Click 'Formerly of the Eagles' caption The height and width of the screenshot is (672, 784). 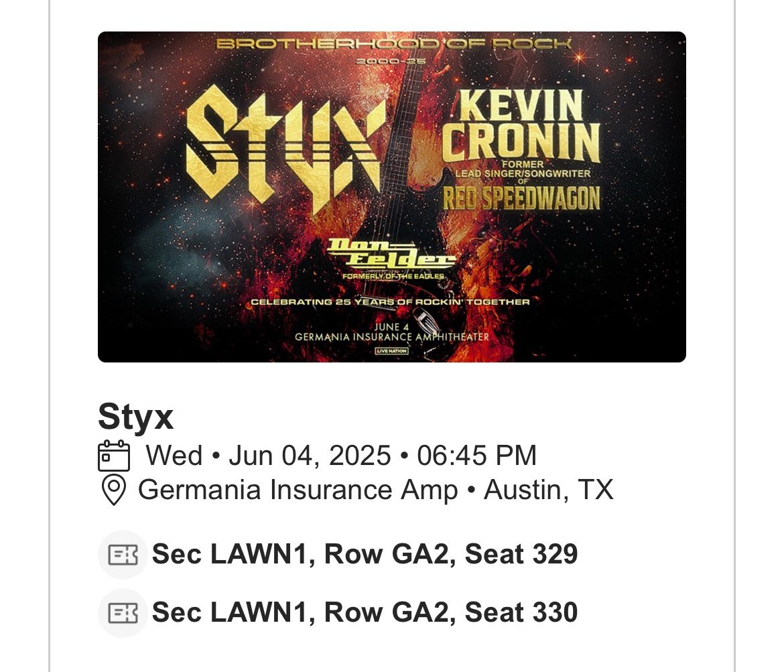(393, 276)
